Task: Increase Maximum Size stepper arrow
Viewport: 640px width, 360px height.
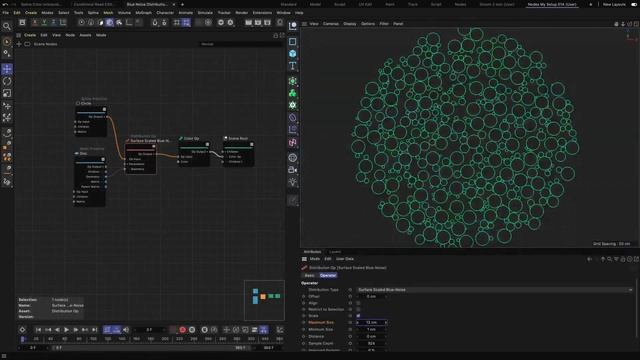Action: tap(386, 322)
